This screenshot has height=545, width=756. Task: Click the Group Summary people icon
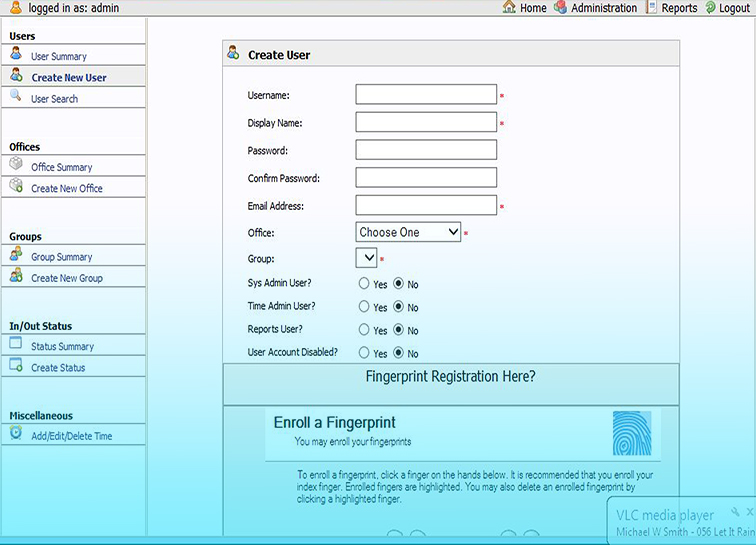pos(16,253)
